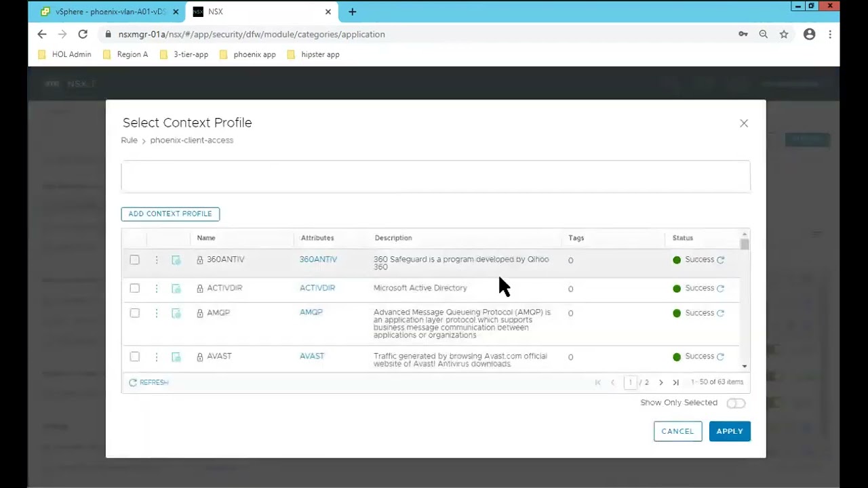Click the profile icon in AMQP row
This screenshot has width=868, height=488.
click(176, 313)
